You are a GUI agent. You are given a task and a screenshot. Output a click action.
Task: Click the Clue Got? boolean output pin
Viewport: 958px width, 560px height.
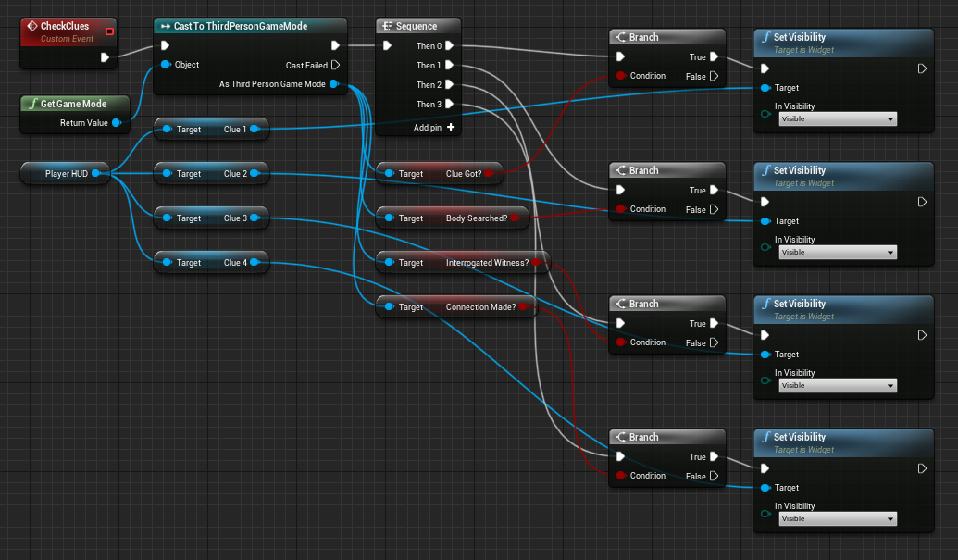(x=488, y=173)
